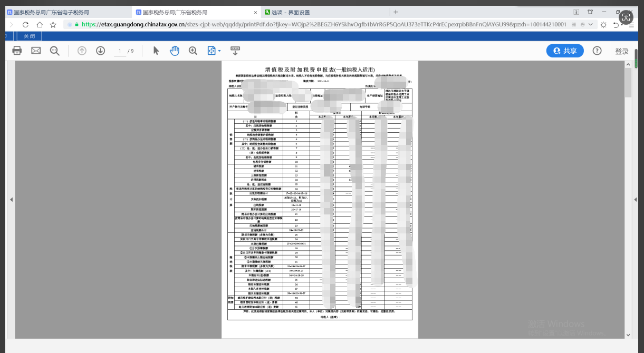Image resolution: width=644 pixels, height=353 pixels.
Task: Activate the hand pan tool
Action: pyautogui.click(x=175, y=51)
